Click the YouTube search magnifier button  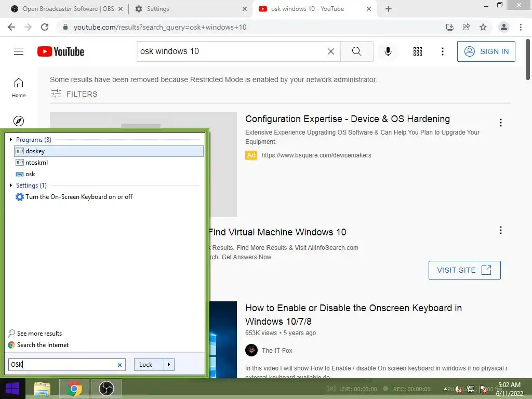tap(356, 51)
